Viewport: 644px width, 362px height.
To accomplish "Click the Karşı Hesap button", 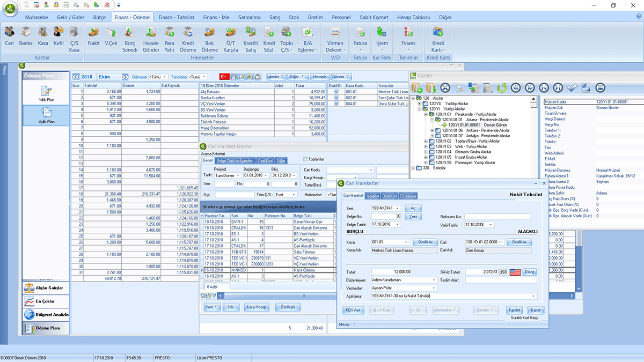I will 257,307.
